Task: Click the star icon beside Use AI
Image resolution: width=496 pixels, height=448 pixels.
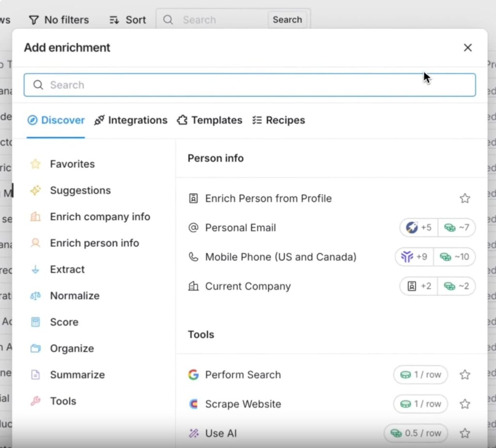Action: [x=465, y=433]
